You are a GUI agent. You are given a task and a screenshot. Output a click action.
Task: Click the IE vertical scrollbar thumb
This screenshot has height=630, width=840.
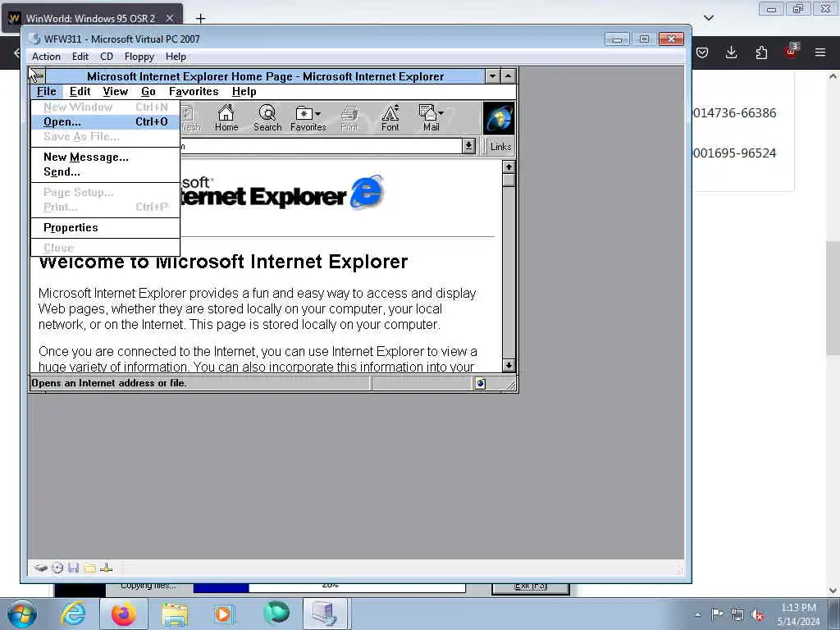pos(509,180)
